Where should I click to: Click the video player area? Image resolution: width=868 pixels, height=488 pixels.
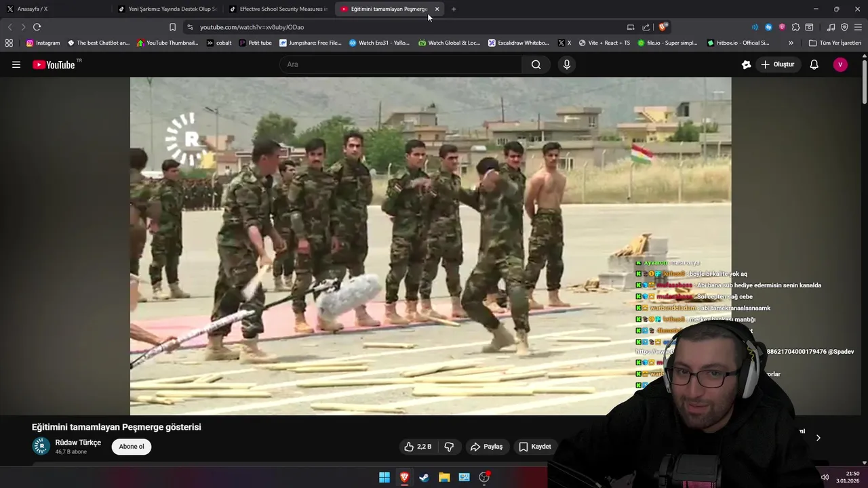pyautogui.click(x=431, y=245)
